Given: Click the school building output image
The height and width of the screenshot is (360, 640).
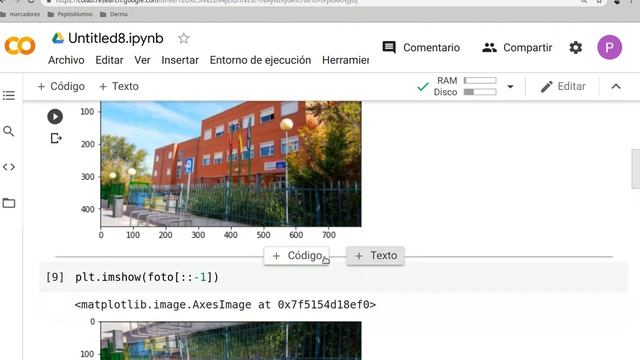Looking at the screenshot, I should (231, 164).
